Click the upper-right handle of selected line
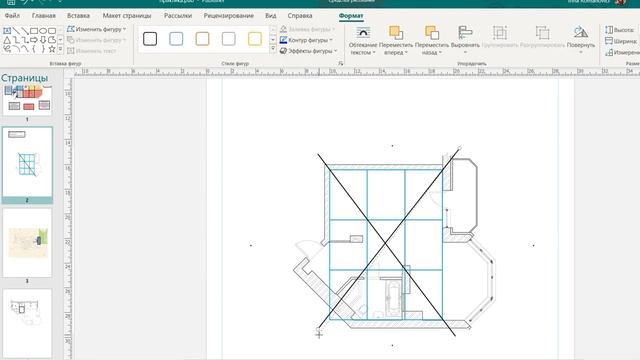The height and width of the screenshot is (360, 640). point(460,148)
